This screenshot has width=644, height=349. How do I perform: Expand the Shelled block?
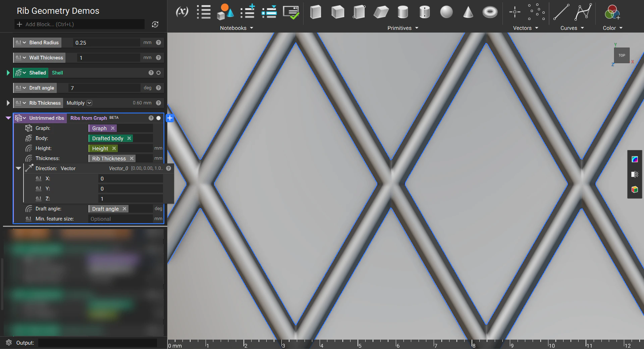coord(8,73)
